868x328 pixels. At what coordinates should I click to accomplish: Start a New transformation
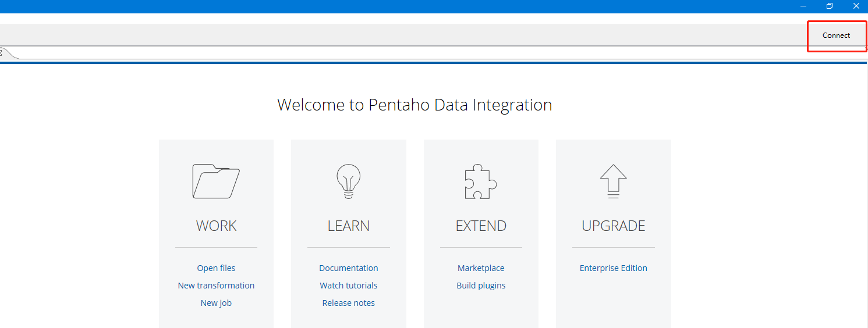216,286
